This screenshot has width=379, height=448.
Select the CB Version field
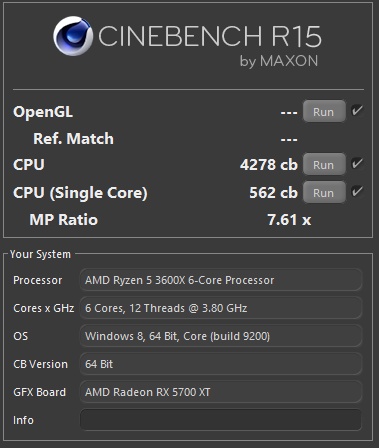(221, 364)
